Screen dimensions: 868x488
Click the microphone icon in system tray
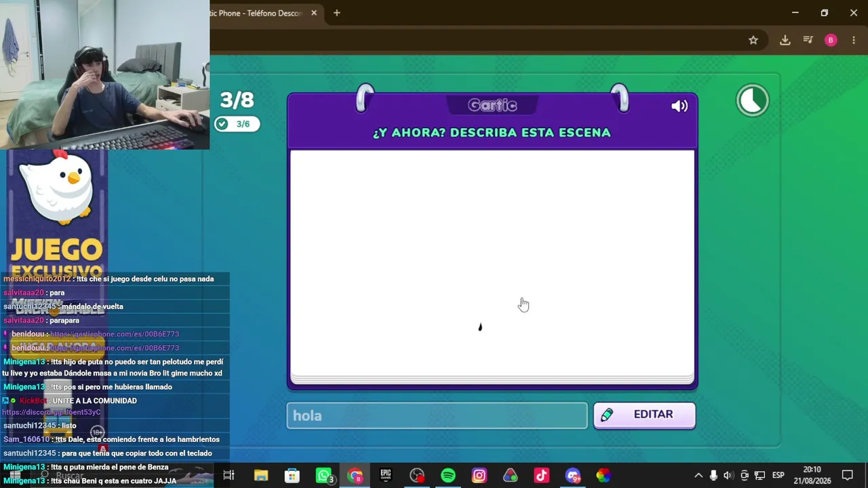pos(713,475)
